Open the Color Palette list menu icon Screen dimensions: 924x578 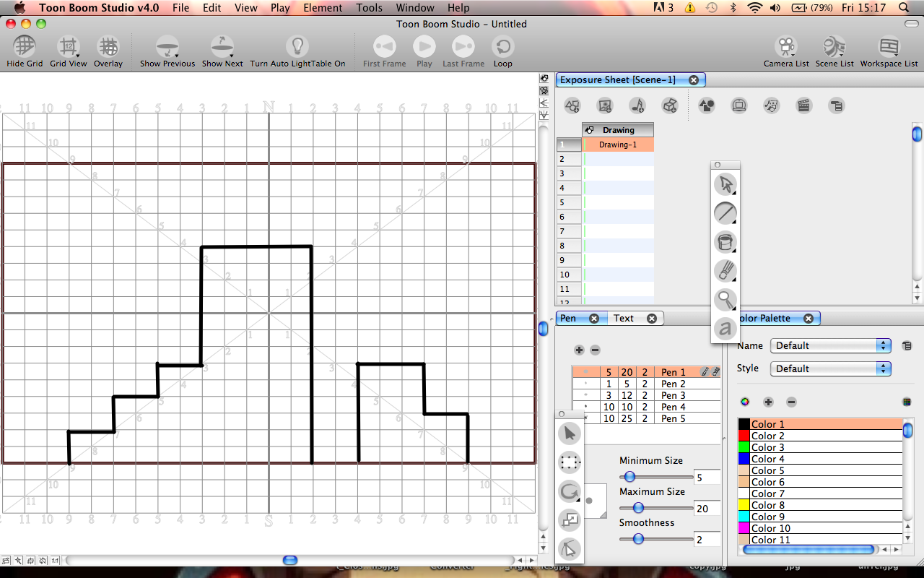[907, 346]
